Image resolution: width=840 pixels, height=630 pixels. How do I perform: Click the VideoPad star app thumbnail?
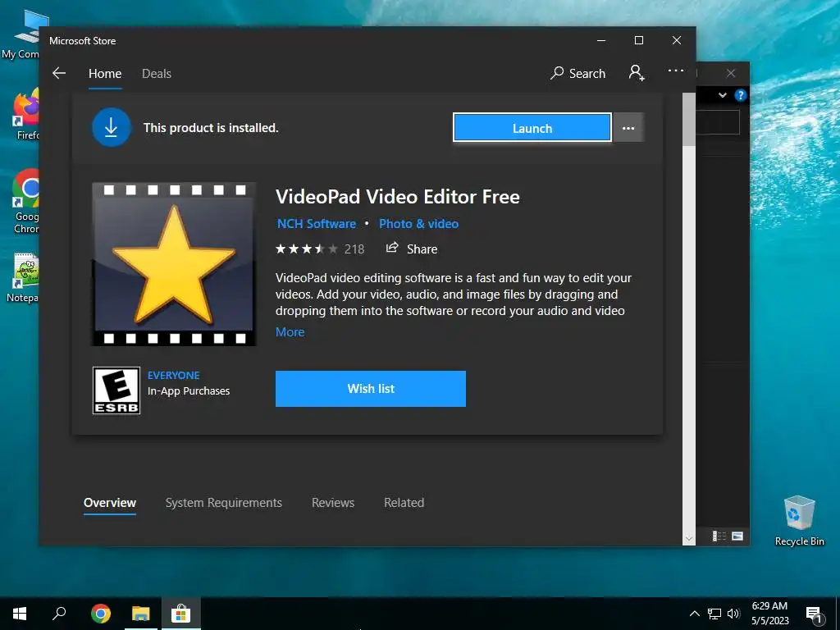174,264
